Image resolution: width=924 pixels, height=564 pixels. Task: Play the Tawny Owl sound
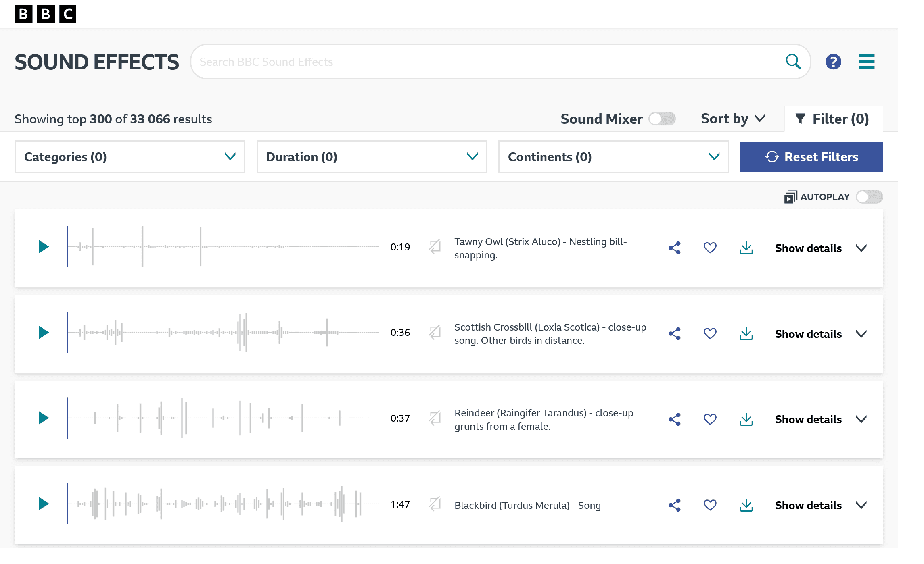coord(44,247)
